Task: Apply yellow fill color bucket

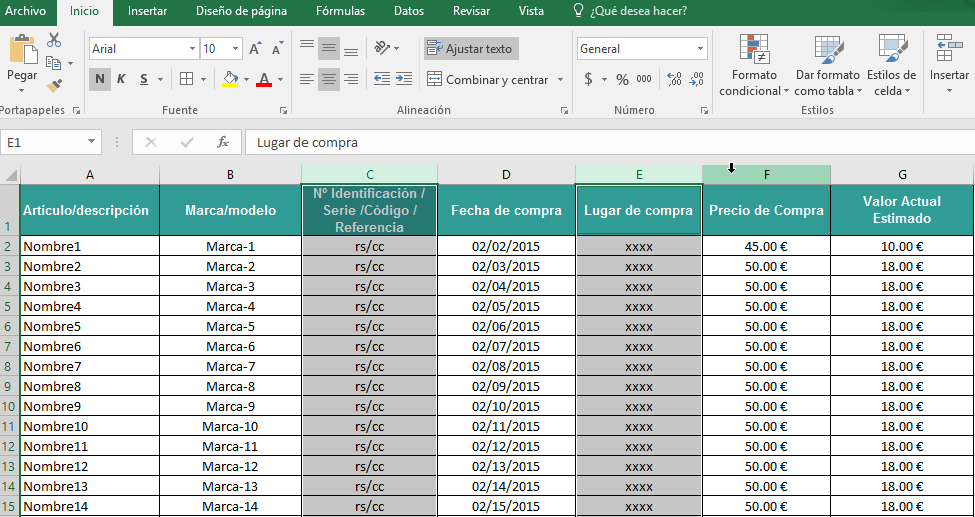Action: pyautogui.click(x=231, y=79)
